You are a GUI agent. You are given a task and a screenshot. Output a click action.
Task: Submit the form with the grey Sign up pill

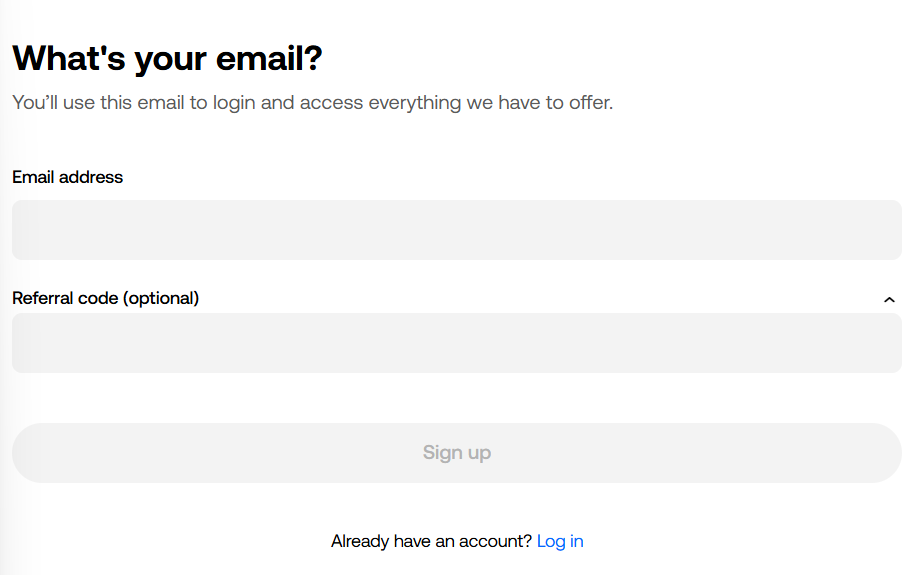tap(457, 453)
